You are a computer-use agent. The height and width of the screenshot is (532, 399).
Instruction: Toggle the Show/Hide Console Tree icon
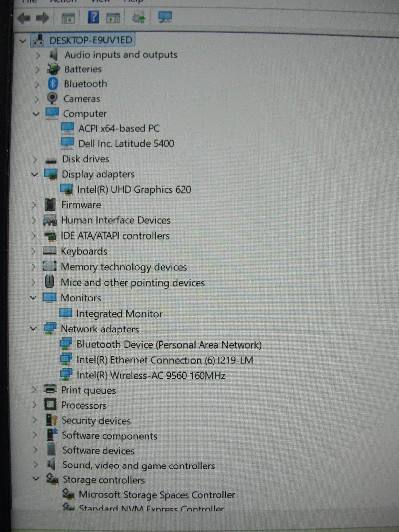point(68,18)
